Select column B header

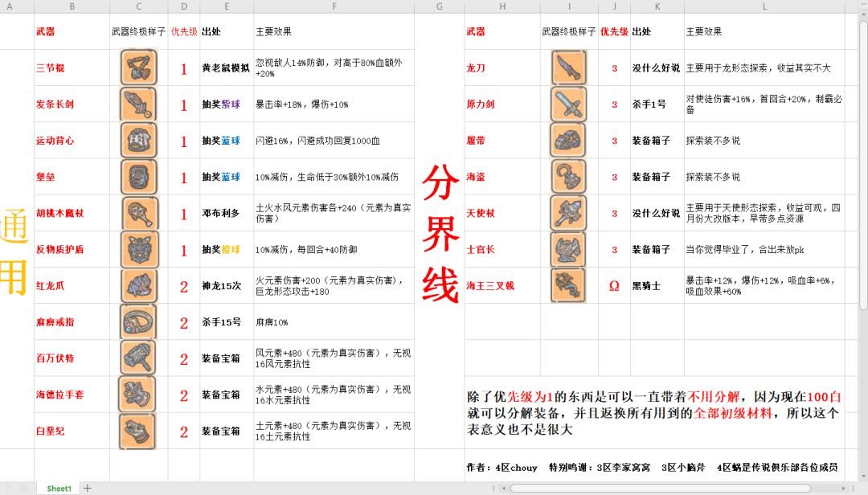point(72,6)
